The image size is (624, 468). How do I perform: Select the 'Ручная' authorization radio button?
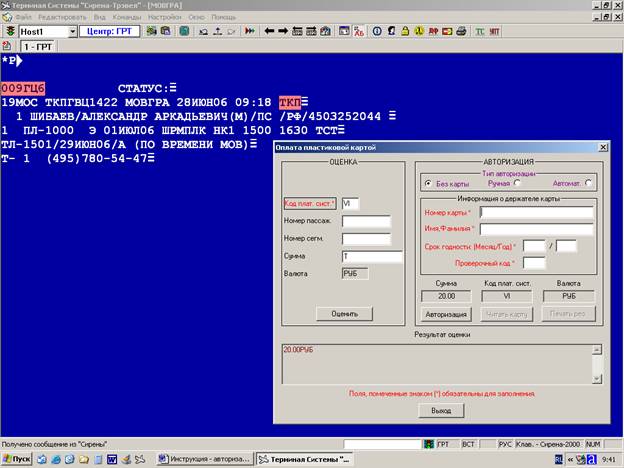tap(517, 183)
